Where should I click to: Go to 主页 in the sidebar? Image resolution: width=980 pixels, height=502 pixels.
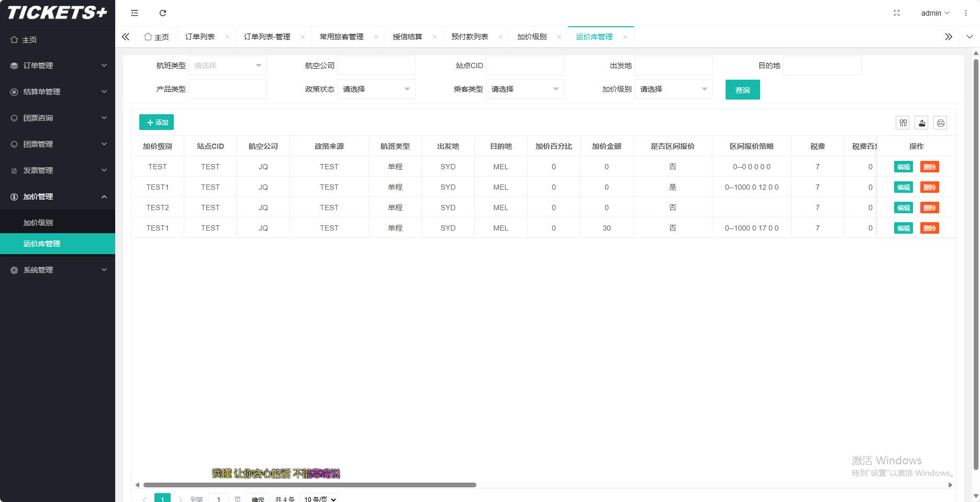pyautogui.click(x=58, y=40)
